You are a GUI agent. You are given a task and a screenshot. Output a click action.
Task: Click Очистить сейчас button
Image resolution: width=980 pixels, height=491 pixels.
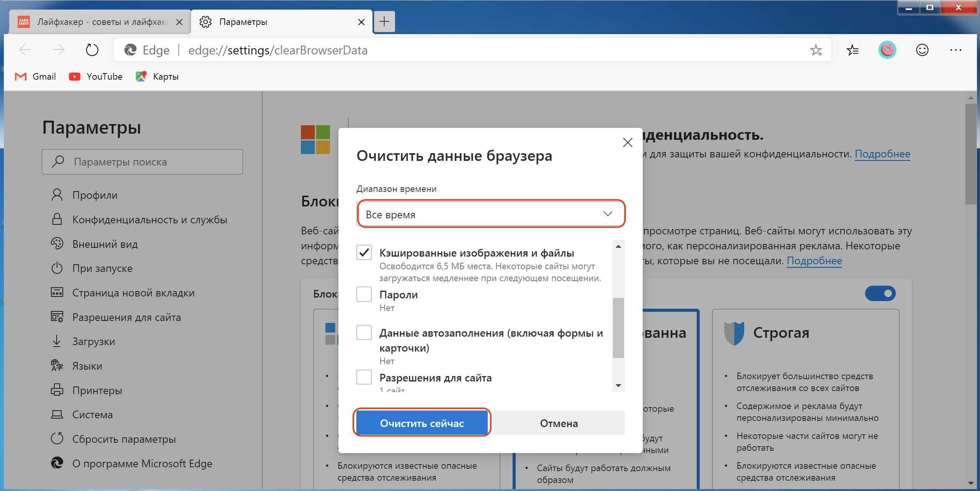[422, 423]
